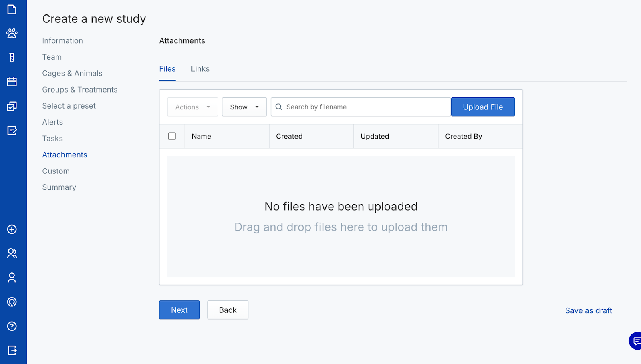The height and width of the screenshot is (364, 641).
Task: Select the Files tab
Action: coord(167,69)
